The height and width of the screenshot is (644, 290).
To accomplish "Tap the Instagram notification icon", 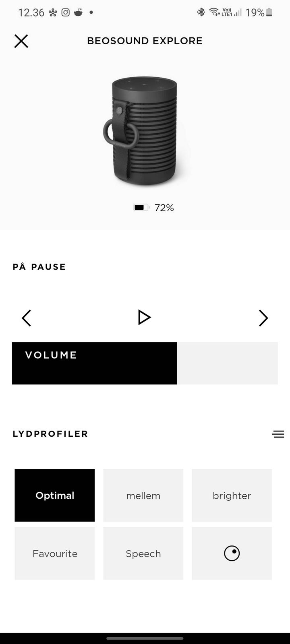I will point(65,12).
